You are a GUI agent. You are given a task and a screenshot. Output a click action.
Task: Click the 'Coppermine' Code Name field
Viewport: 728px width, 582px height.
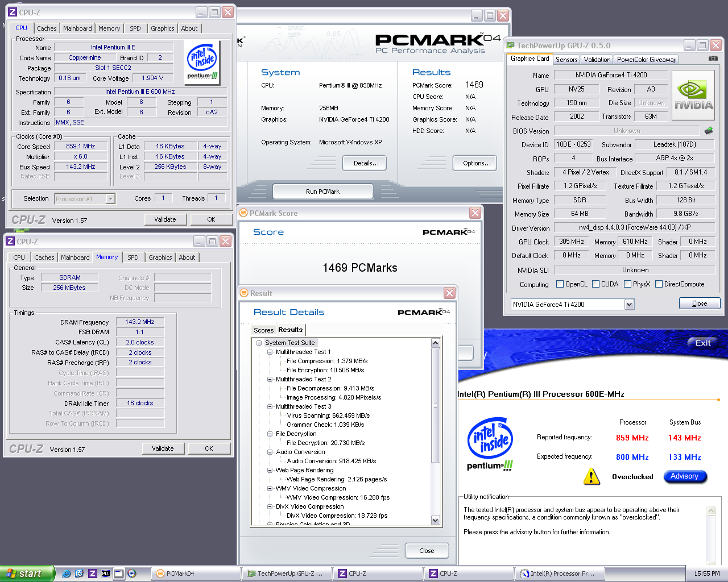pos(84,58)
